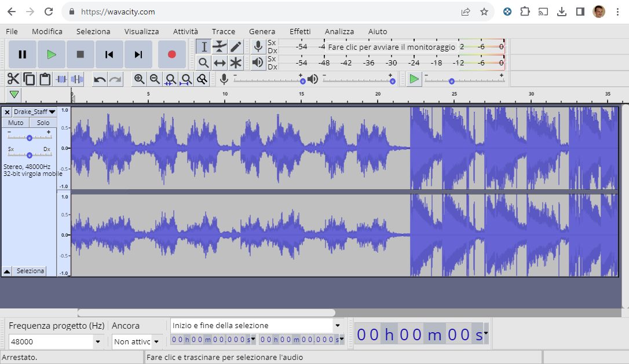Screen dimensions: 629x364
Task: Open the Seleziona menu
Action: (x=93, y=31)
